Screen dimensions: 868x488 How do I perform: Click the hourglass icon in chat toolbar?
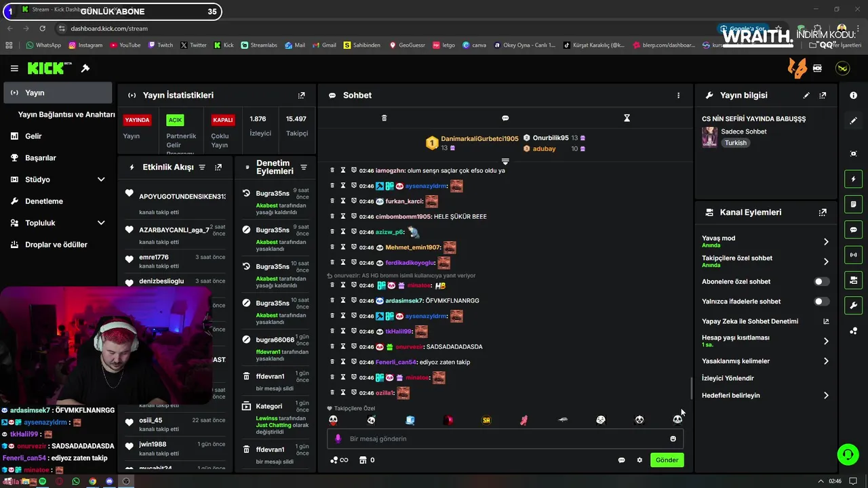627,118
